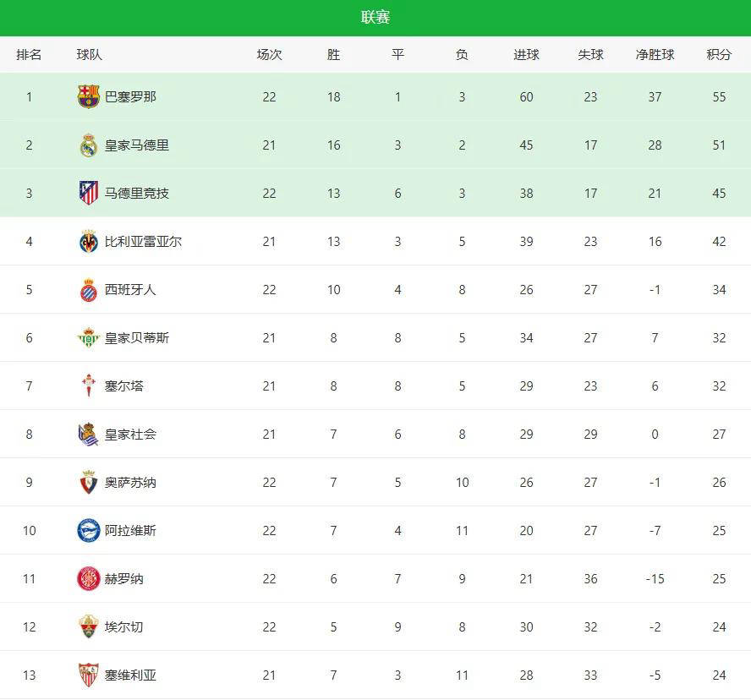The width and height of the screenshot is (751, 700).
Task: Click the 排名 column header
Action: 29,54
